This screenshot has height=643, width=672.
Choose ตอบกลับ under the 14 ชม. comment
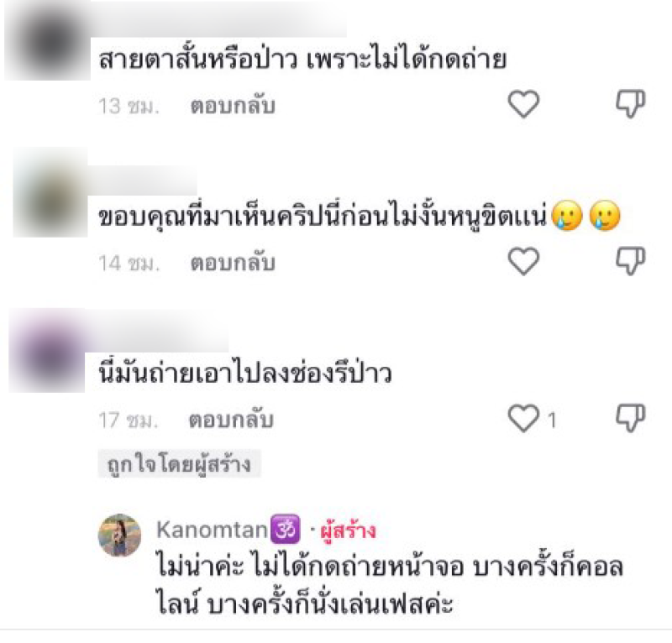tap(233, 263)
